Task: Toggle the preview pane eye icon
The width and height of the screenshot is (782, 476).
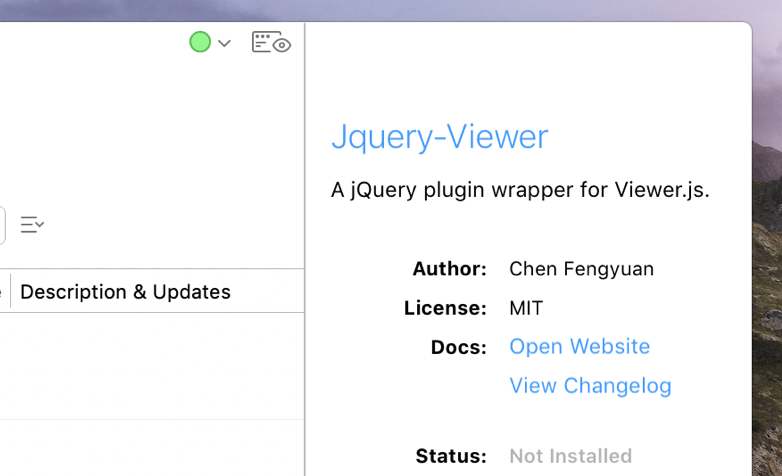Action: 271,42
